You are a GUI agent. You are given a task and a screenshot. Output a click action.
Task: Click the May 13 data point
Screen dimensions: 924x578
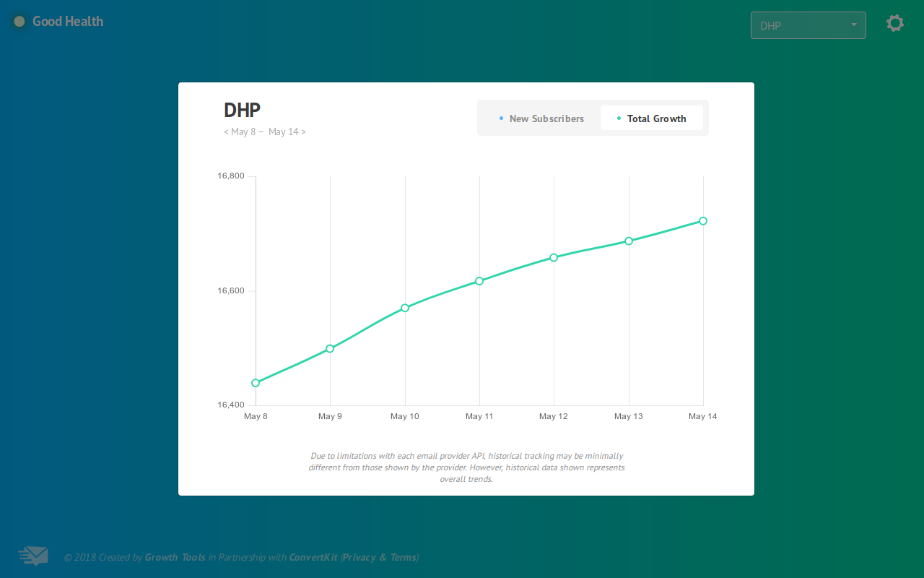pyautogui.click(x=629, y=241)
